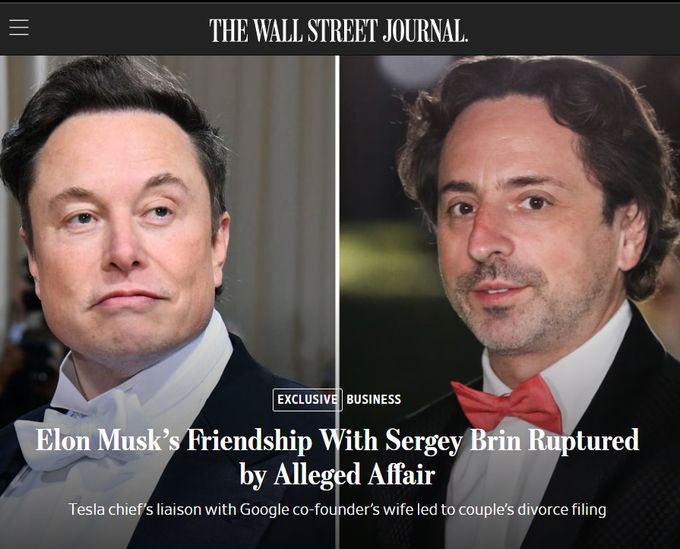Click the period at the end of the WSJ logo
Image resolution: width=680 pixels, height=549 pixels.
click(x=466, y=40)
